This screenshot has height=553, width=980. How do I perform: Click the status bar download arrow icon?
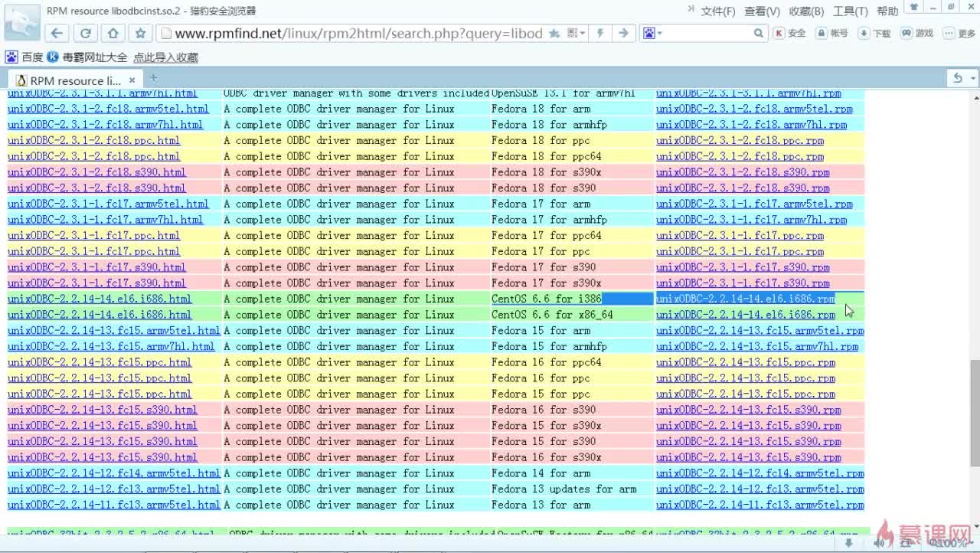(x=849, y=543)
